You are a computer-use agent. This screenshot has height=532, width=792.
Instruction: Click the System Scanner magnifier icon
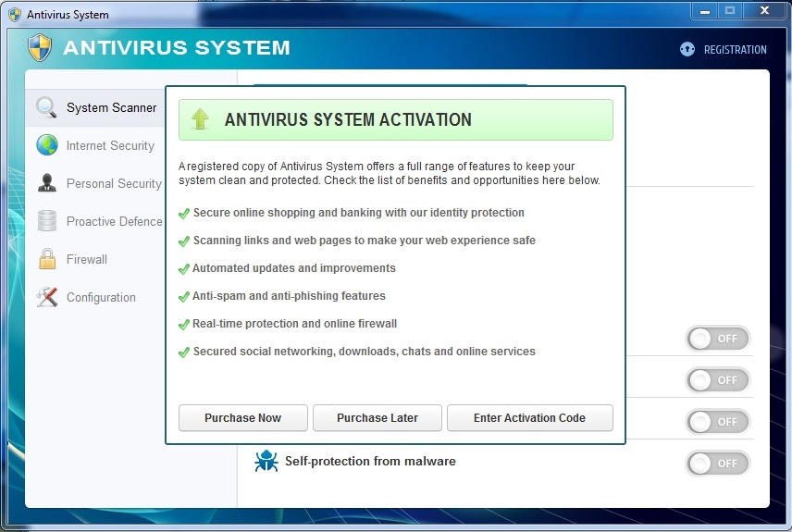46,107
